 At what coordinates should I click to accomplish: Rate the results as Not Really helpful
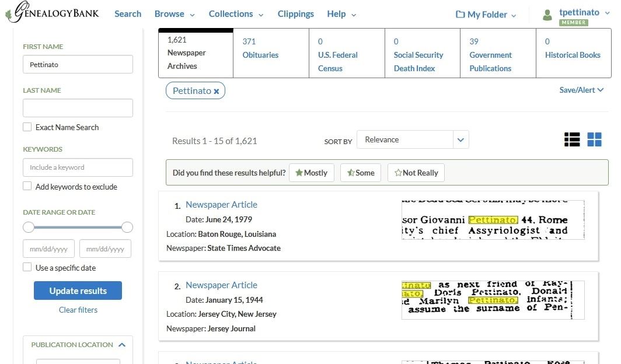click(x=416, y=173)
